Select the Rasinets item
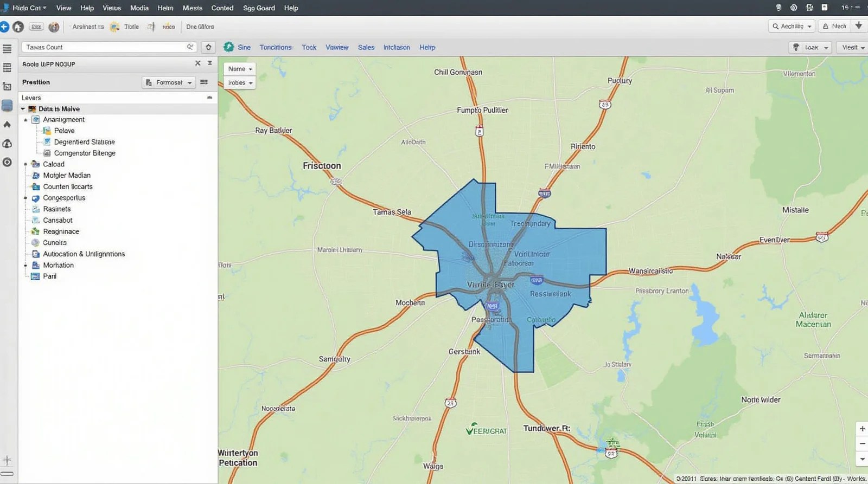 (57, 209)
